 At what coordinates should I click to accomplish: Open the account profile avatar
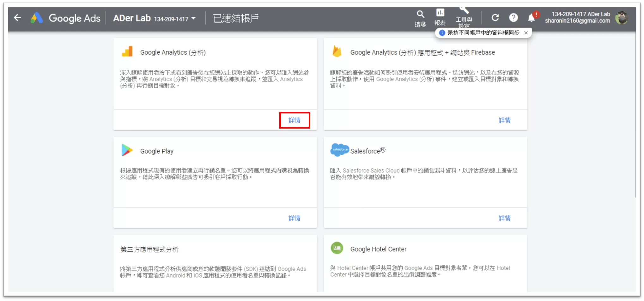622,18
